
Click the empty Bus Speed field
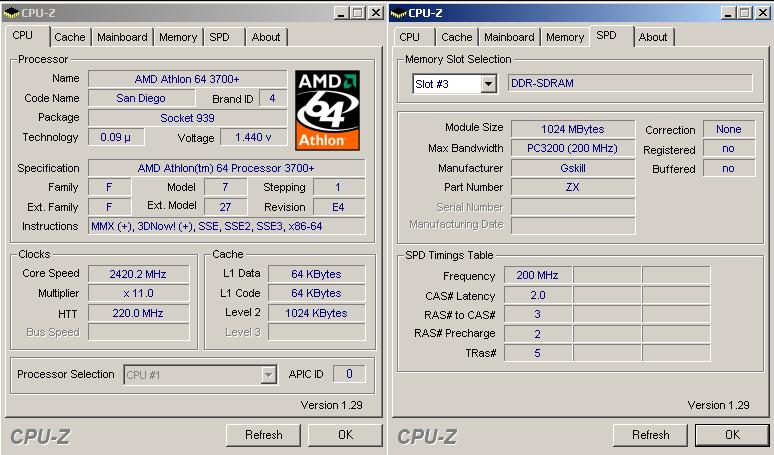(x=138, y=332)
